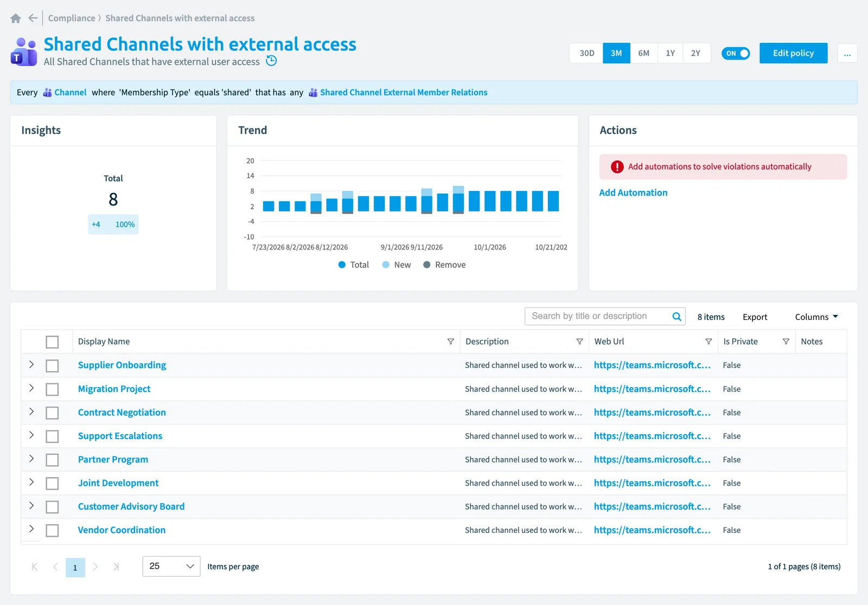
Task: Open the Support Escalations channel link
Action: [120, 436]
